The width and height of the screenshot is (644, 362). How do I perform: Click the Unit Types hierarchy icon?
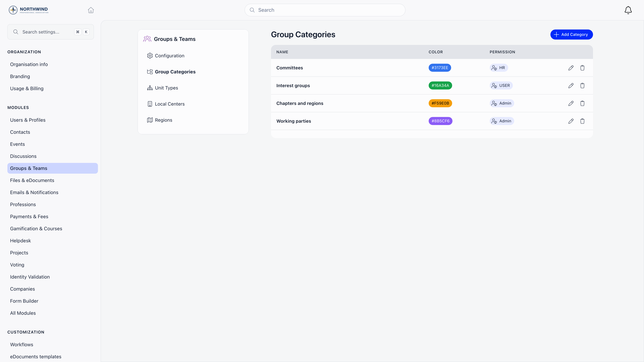150,88
